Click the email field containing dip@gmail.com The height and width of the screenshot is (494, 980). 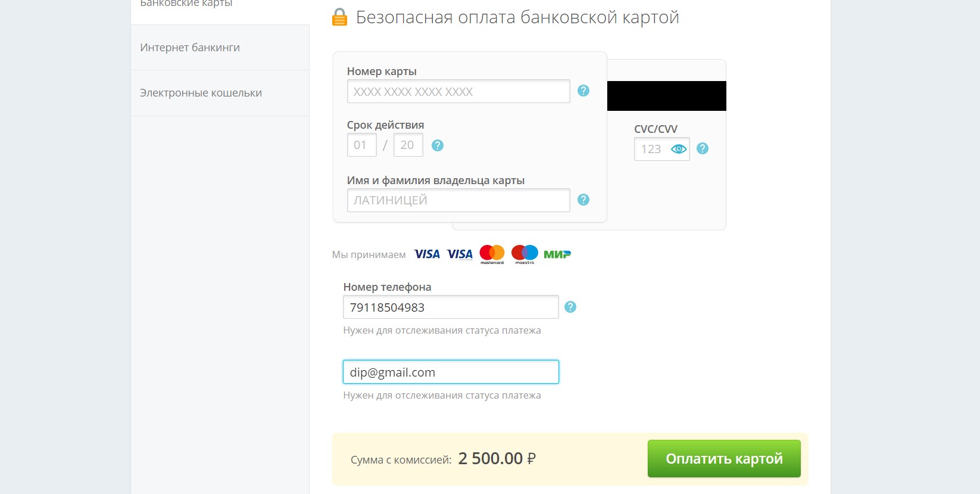point(451,372)
